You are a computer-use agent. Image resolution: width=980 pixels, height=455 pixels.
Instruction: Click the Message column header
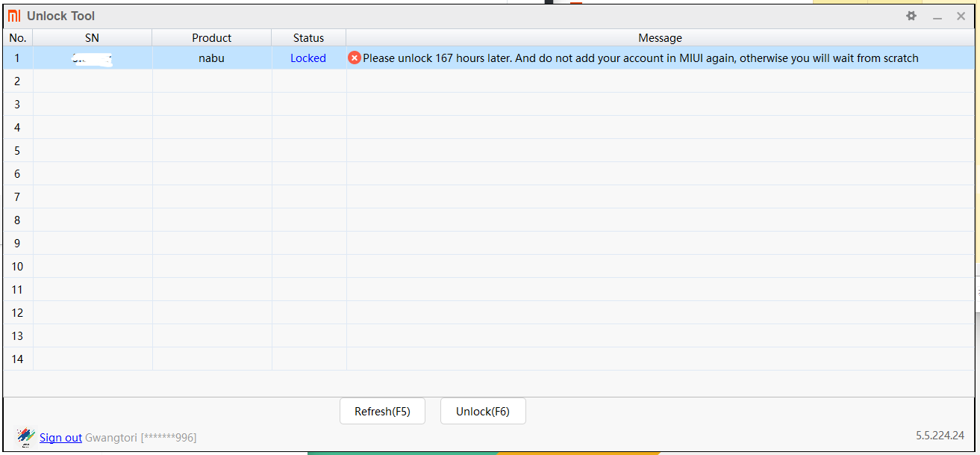[660, 37]
